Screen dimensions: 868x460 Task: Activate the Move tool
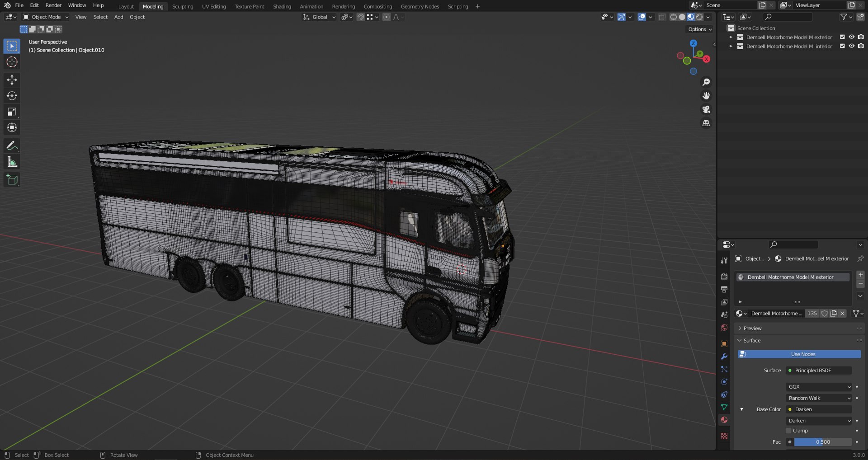pyautogui.click(x=12, y=80)
